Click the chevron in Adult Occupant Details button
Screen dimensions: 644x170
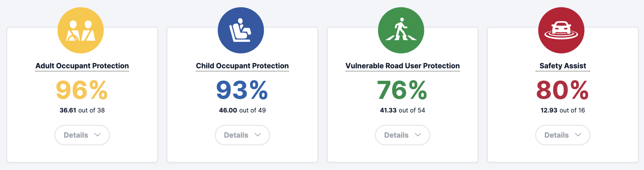pyautogui.click(x=97, y=135)
